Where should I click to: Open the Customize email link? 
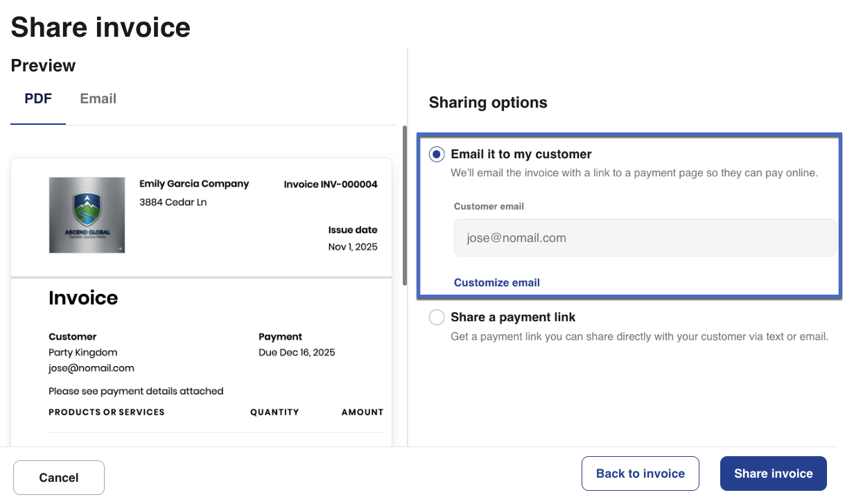(x=496, y=283)
